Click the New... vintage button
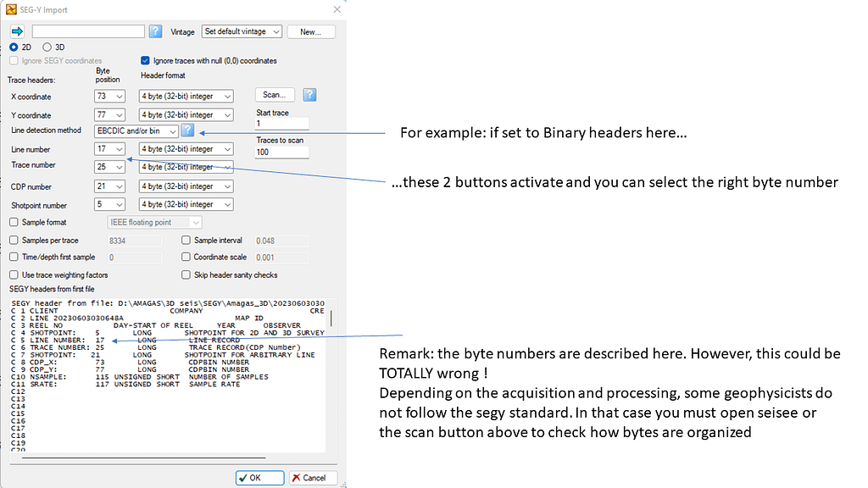Viewport: 868px width, 488px height. (311, 31)
